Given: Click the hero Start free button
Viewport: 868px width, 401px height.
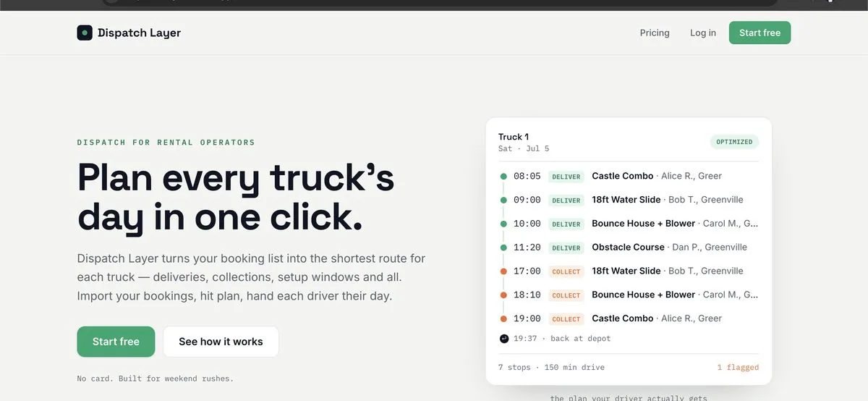Looking at the screenshot, I should coord(116,342).
